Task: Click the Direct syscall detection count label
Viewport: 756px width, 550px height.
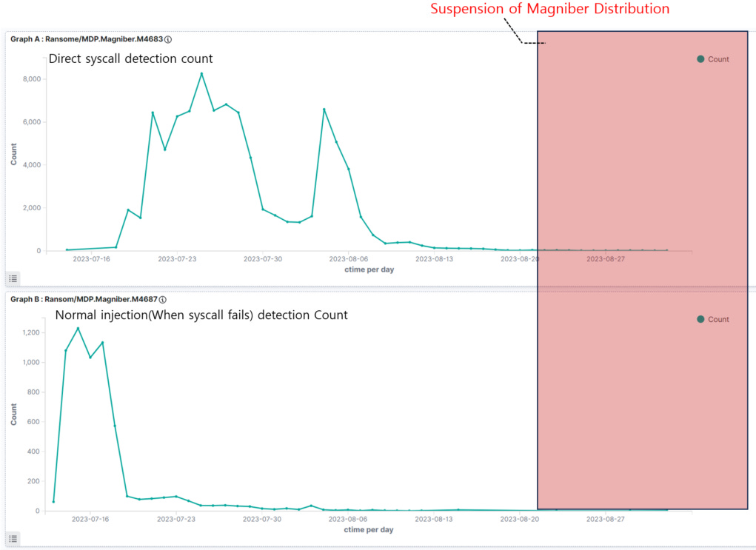Action: (x=130, y=58)
